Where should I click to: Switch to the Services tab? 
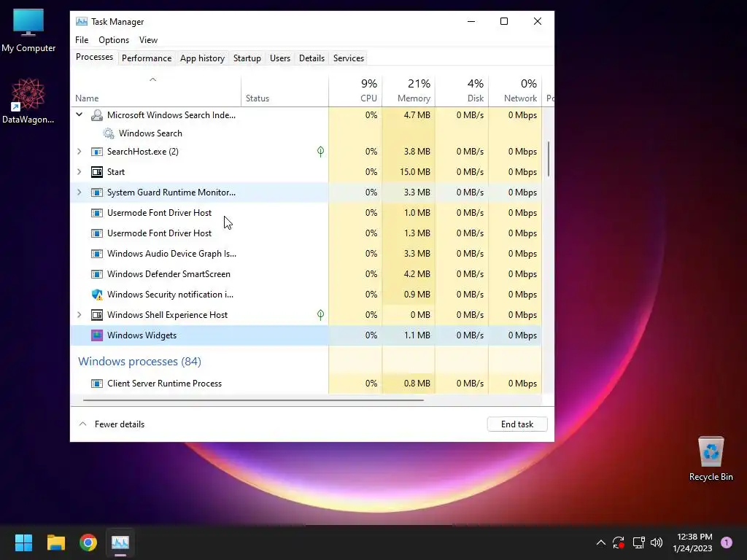(x=349, y=58)
